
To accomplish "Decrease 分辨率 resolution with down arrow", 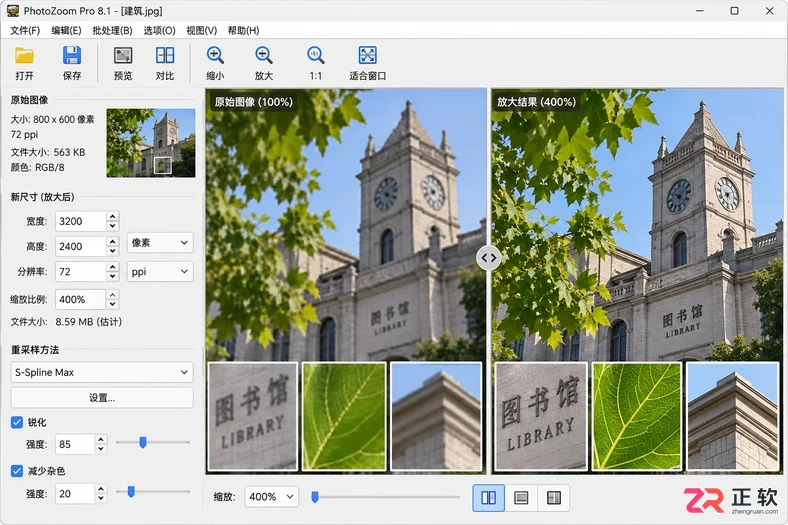I will [113, 276].
